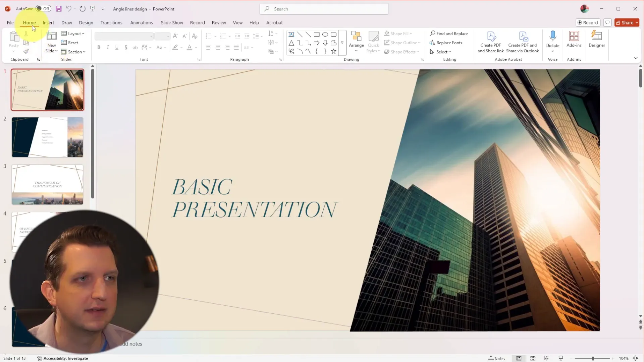This screenshot has height=362, width=644.
Task: Decrease font size icon
Action: tap(184, 36)
